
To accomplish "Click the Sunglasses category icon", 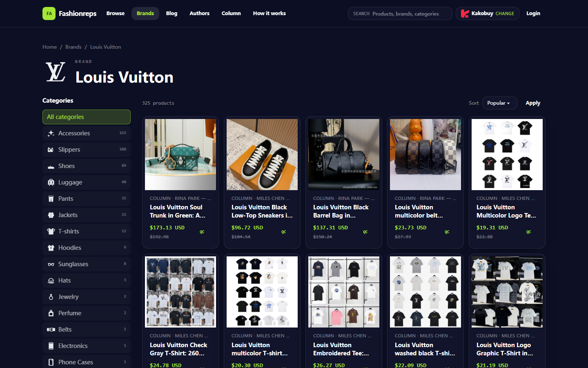I will pos(51,264).
